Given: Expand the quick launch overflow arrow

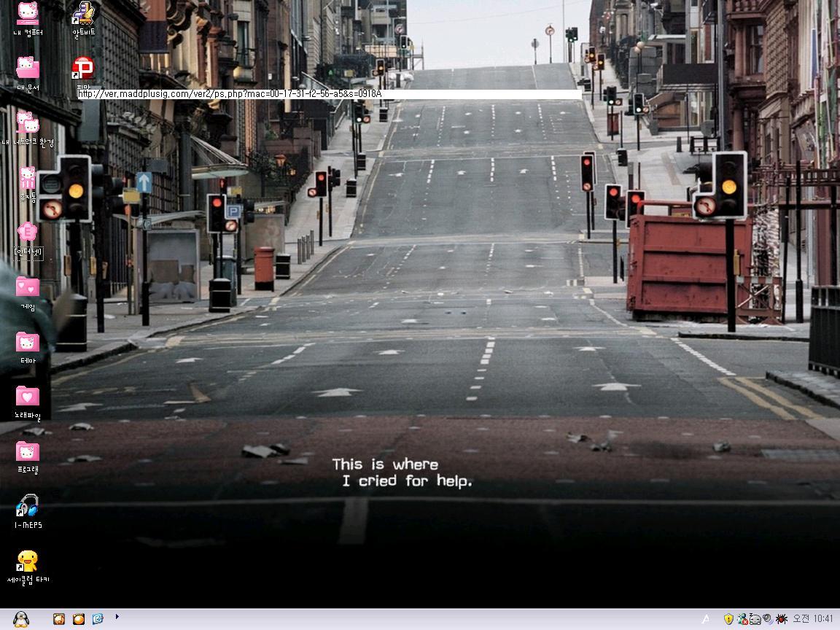Looking at the screenshot, I should tap(117, 617).
